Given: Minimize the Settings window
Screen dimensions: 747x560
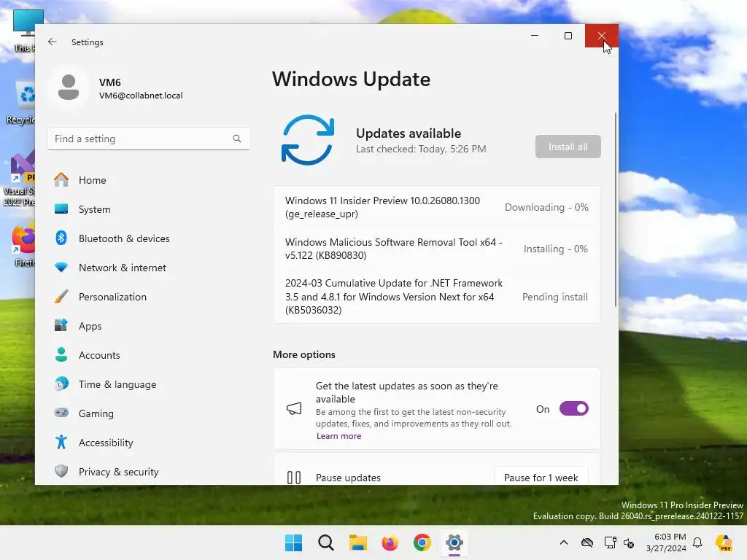Looking at the screenshot, I should pyautogui.click(x=535, y=36).
